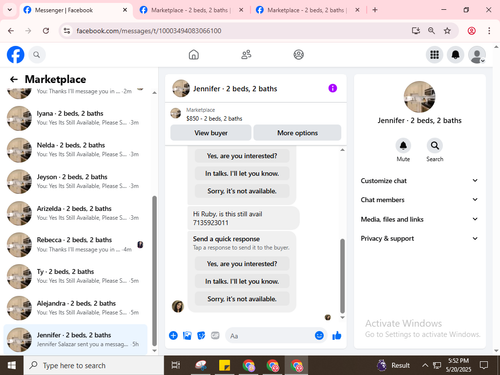
Task: Open Chrome three-dot menu
Action: (489, 31)
